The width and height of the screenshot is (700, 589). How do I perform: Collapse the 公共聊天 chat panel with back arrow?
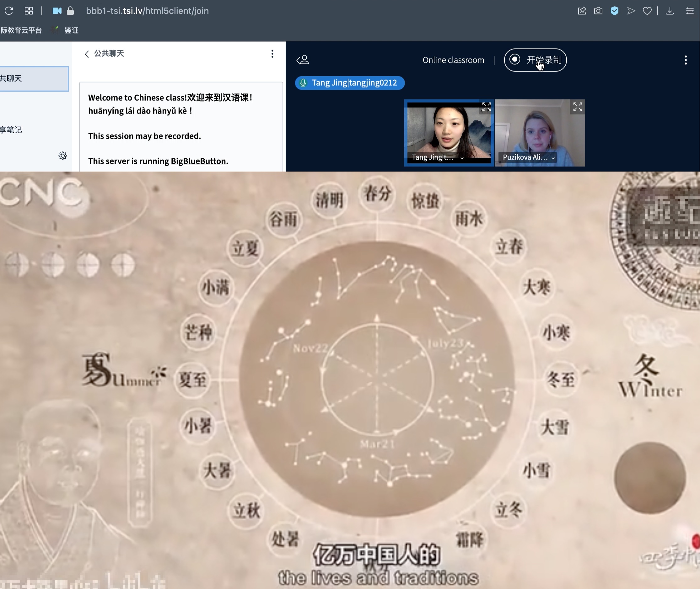(x=87, y=54)
